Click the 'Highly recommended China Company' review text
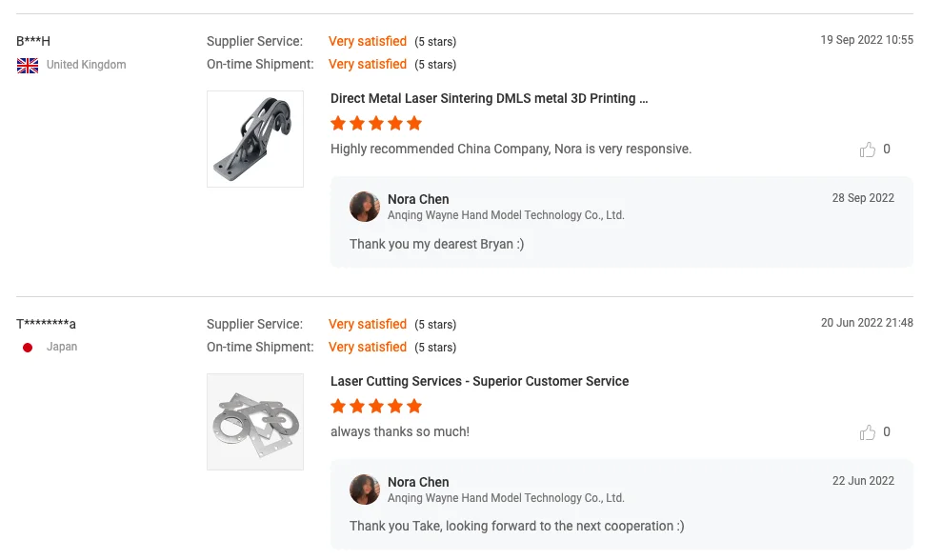 click(511, 149)
